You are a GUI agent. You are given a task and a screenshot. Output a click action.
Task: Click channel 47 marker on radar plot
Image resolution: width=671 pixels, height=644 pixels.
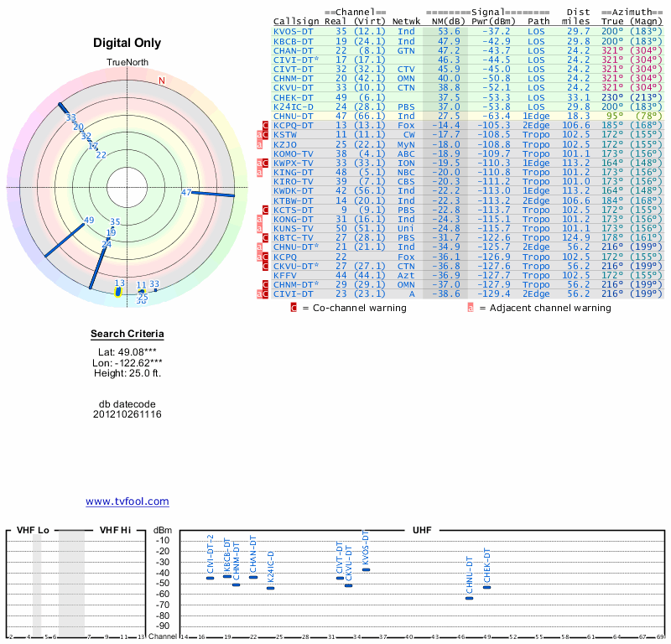pyautogui.click(x=187, y=192)
